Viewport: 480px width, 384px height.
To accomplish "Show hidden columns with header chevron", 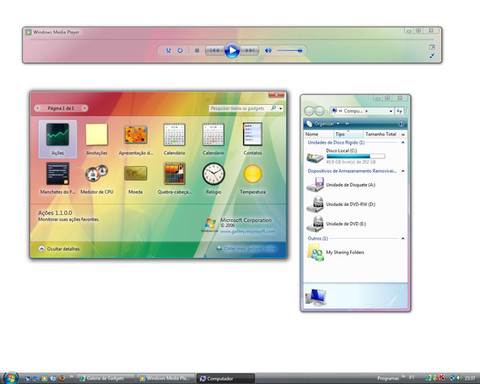I will tap(403, 134).
